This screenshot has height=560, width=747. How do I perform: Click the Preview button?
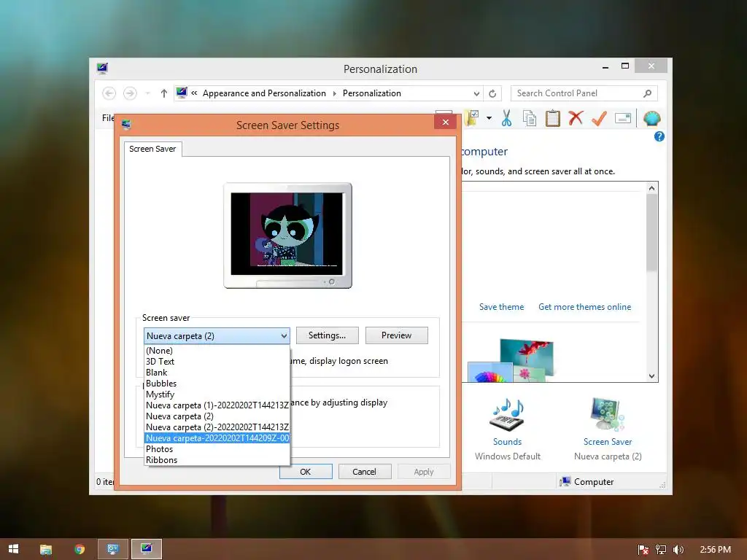pos(396,335)
